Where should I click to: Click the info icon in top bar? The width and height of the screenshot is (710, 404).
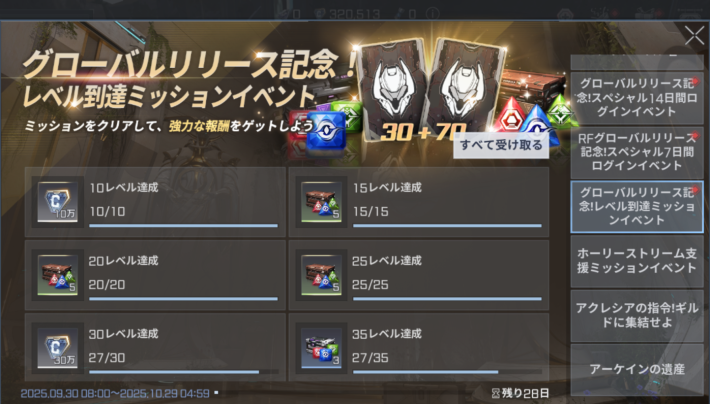click(432, 14)
